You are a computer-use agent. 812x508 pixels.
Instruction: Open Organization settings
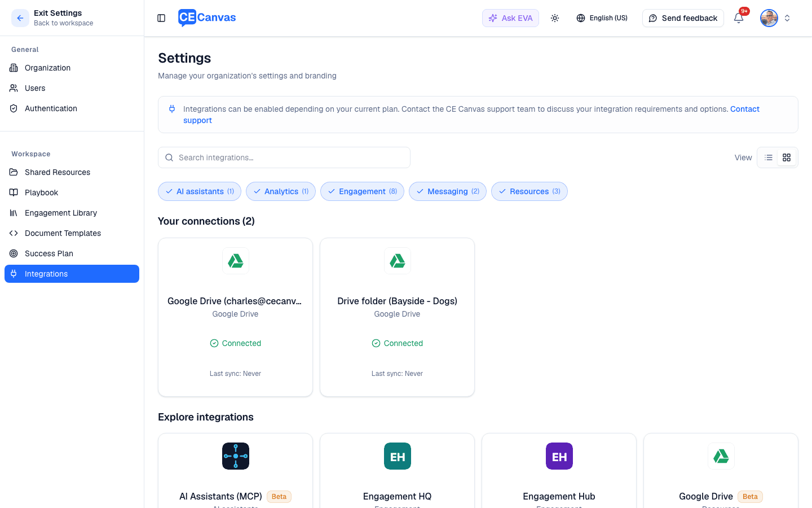pyautogui.click(x=72, y=68)
